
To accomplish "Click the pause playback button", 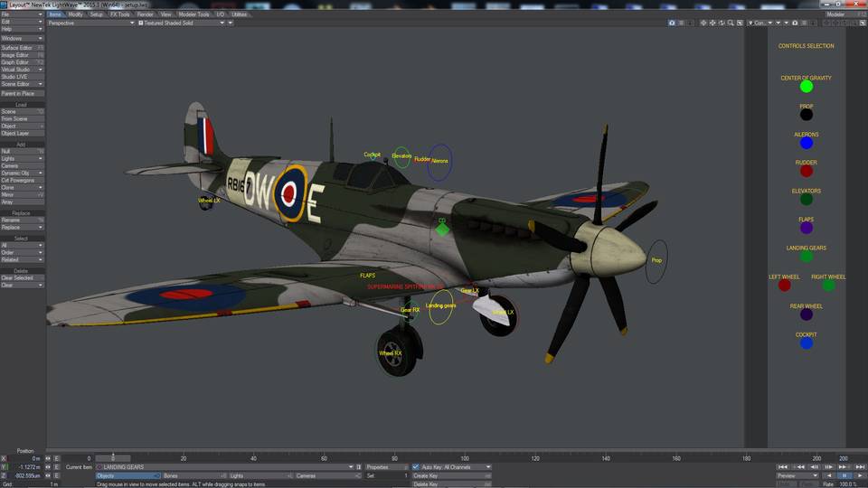I will point(844,475).
